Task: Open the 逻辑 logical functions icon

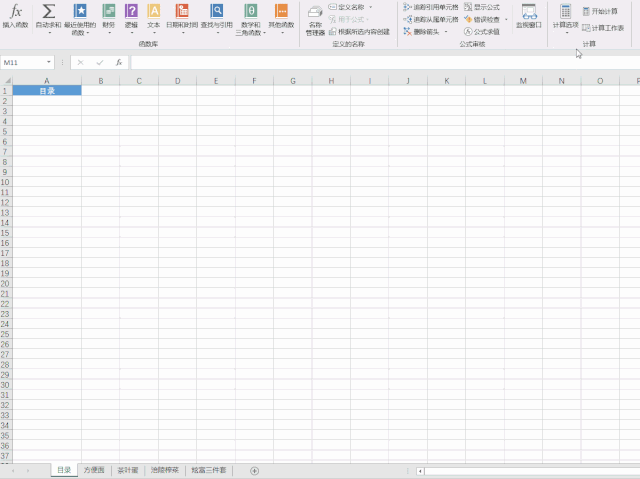Action: (131, 14)
